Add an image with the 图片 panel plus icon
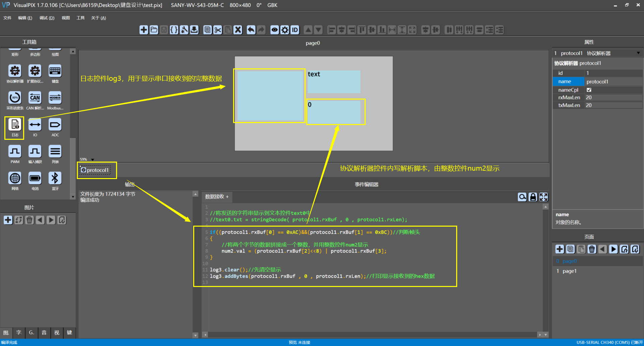The width and height of the screenshot is (644, 346). point(8,220)
